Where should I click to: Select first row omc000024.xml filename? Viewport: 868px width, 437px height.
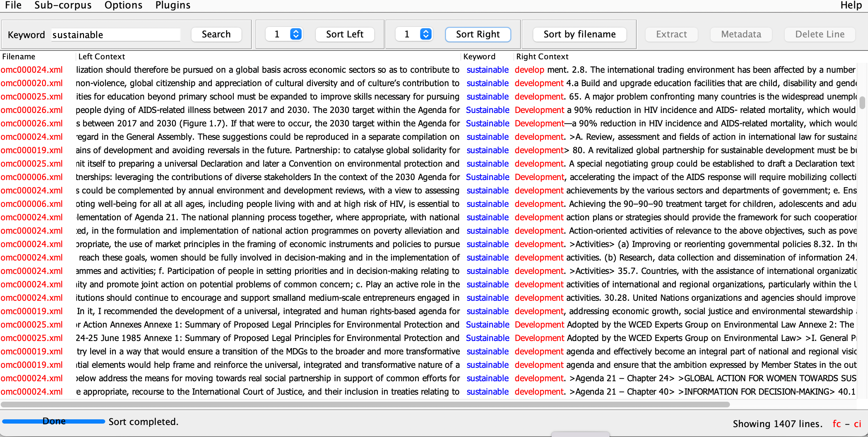(x=32, y=70)
